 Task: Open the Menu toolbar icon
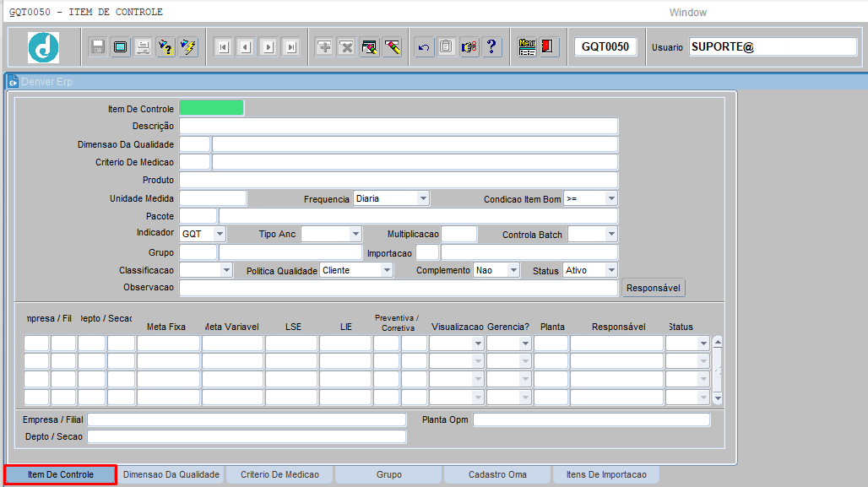pyautogui.click(x=528, y=47)
